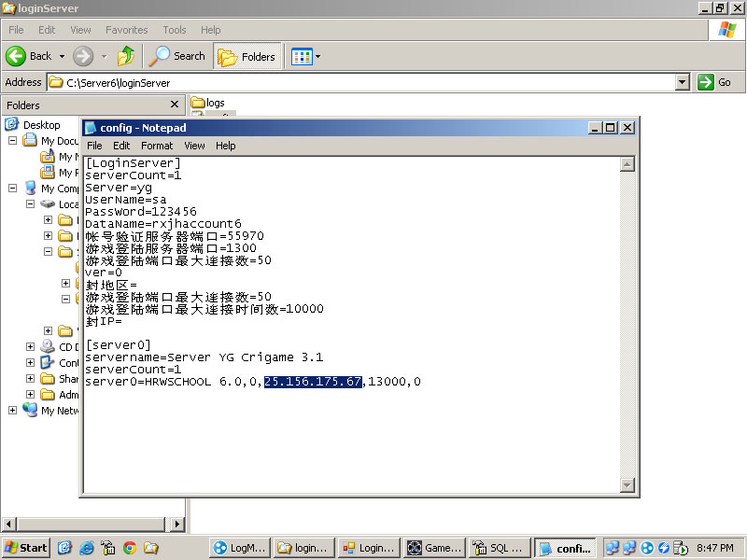Click the Go button
747x560 pixels.
[x=714, y=82]
